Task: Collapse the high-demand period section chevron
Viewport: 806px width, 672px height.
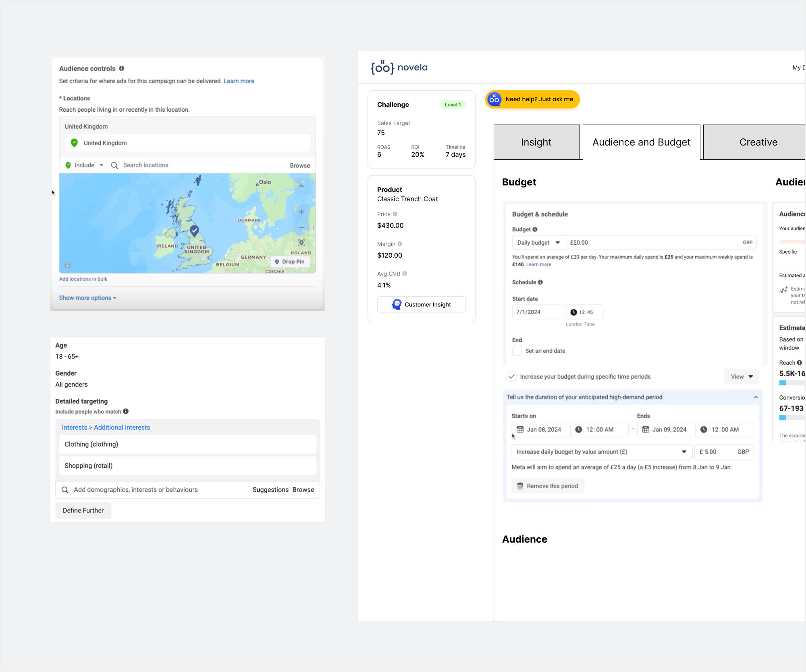Action: click(756, 397)
